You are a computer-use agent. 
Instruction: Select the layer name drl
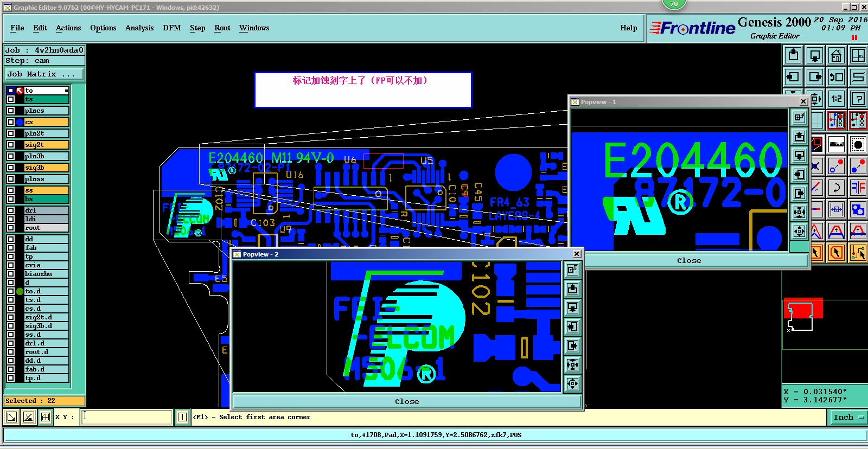coord(47,210)
